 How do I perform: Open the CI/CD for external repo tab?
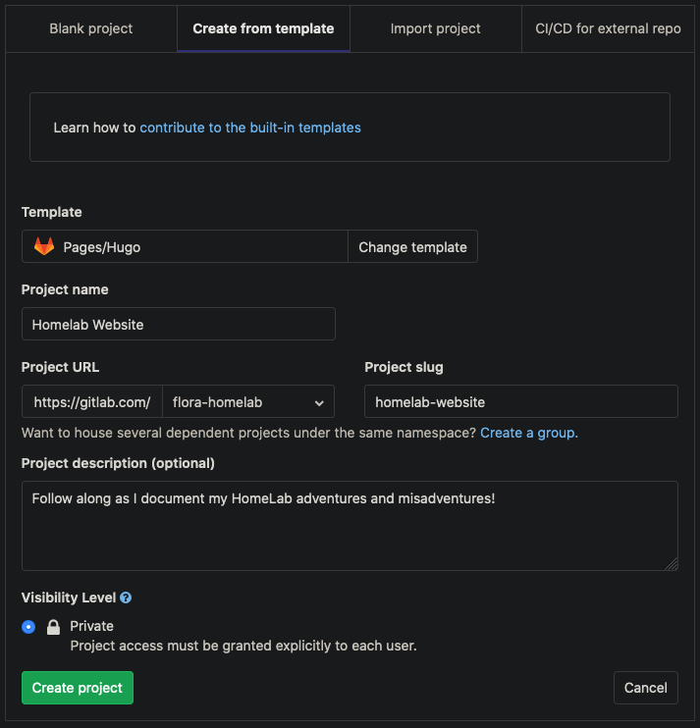(x=608, y=28)
